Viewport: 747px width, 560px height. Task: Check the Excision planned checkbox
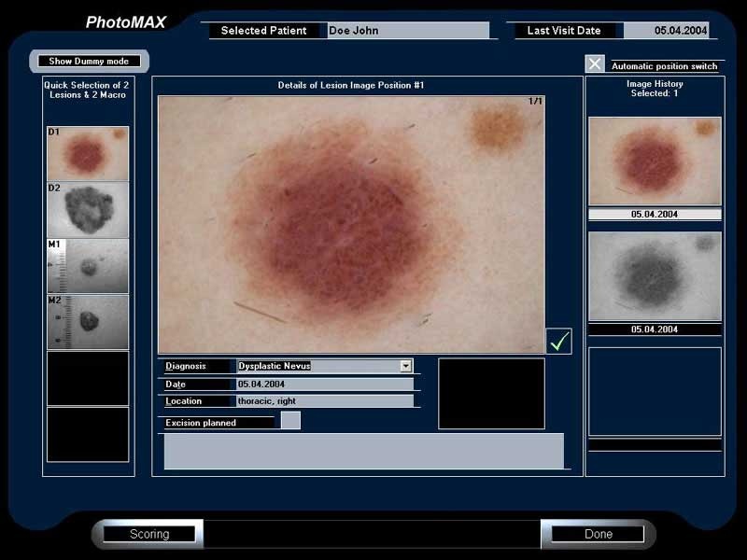tap(290, 422)
